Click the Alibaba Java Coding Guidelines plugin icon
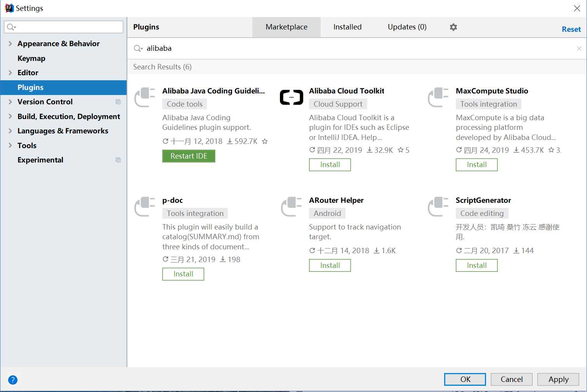 point(145,97)
